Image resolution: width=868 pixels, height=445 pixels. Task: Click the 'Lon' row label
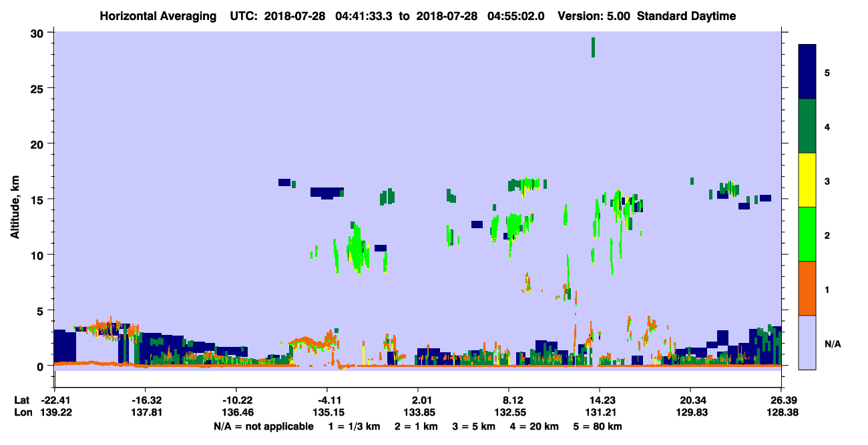[23, 412]
